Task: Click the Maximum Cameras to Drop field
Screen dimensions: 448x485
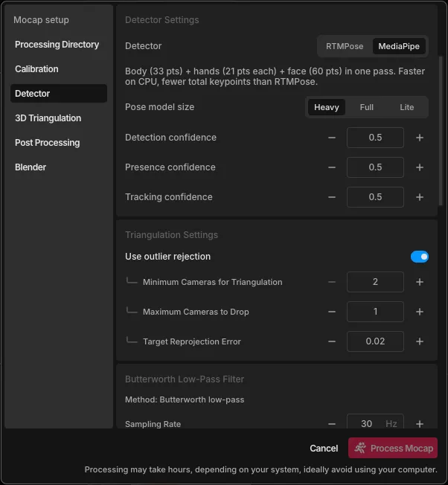Action: click(x=375, y=312)
